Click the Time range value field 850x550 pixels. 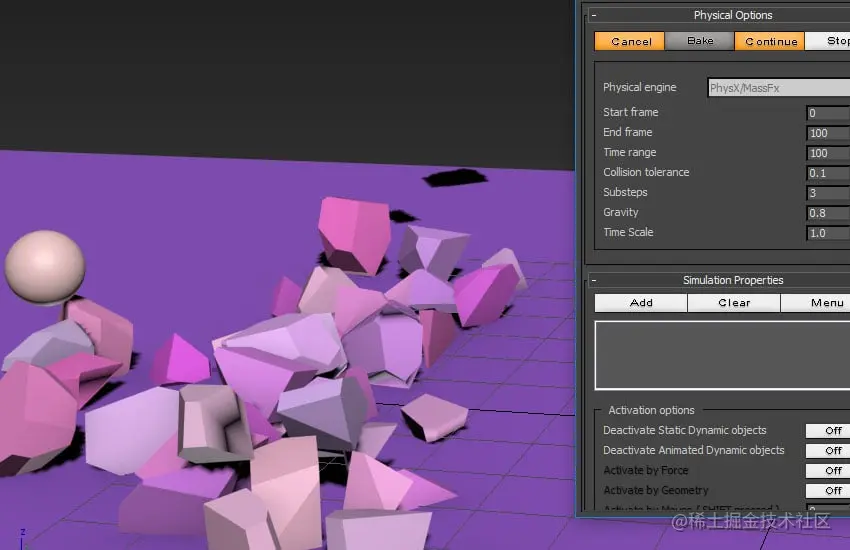coord(828,153)
